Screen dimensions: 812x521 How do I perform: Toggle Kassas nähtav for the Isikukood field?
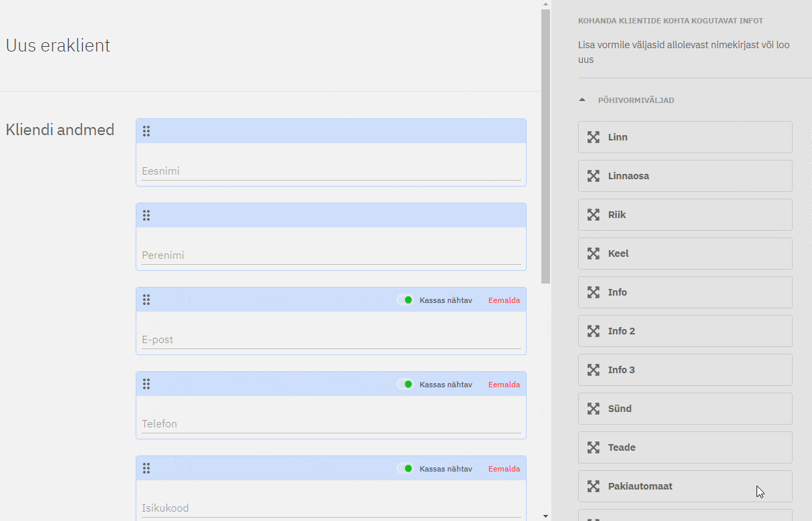(x=405, y=469)
